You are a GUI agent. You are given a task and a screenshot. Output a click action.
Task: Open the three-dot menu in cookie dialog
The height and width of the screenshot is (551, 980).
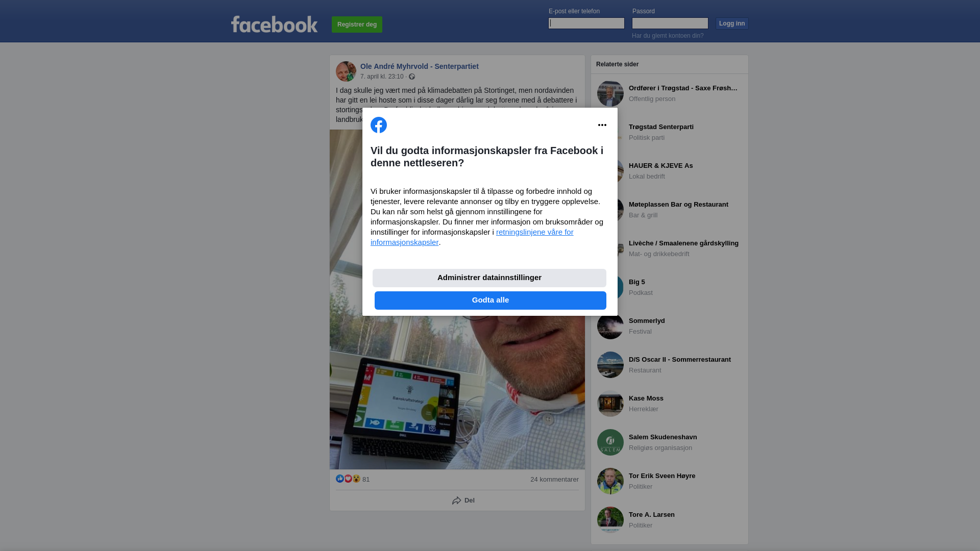tap(602, 125)
